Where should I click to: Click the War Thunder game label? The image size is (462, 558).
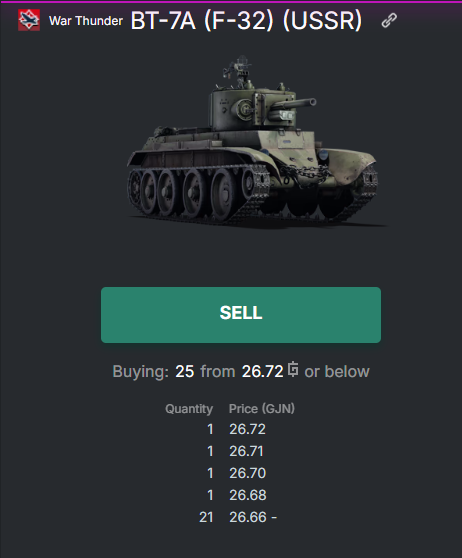86,21
